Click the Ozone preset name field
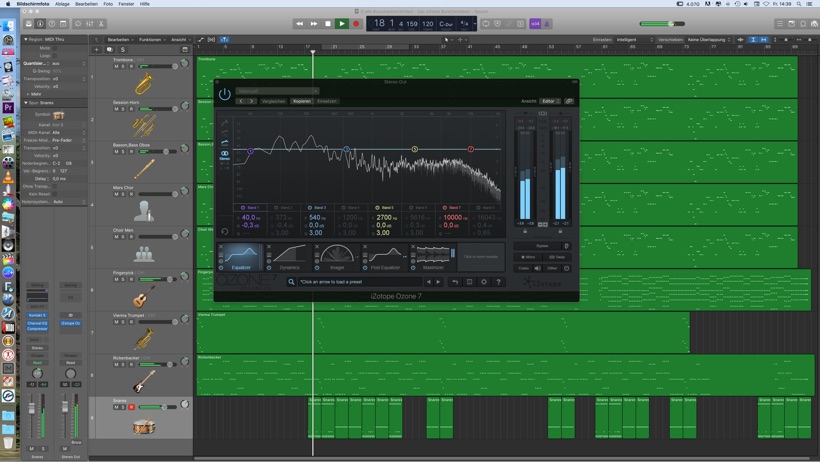The width and height of the screenshot is (820, 462). [360, 282]
